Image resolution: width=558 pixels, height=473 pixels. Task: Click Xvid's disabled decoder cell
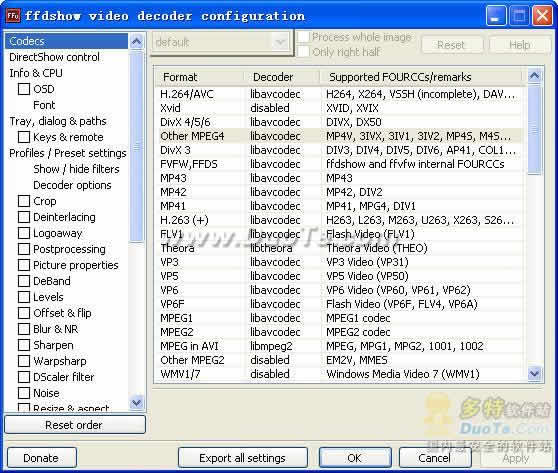tap(269, 108)
